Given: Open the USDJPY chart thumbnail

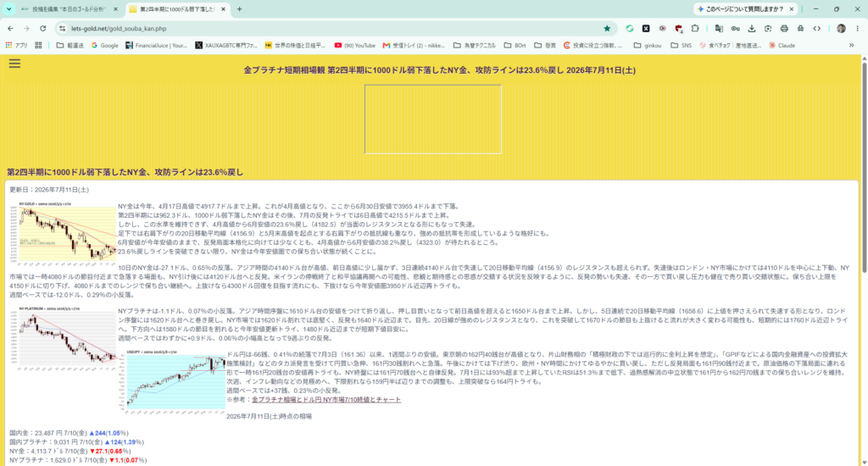Looking at the screenshot, I should [175, 381].
